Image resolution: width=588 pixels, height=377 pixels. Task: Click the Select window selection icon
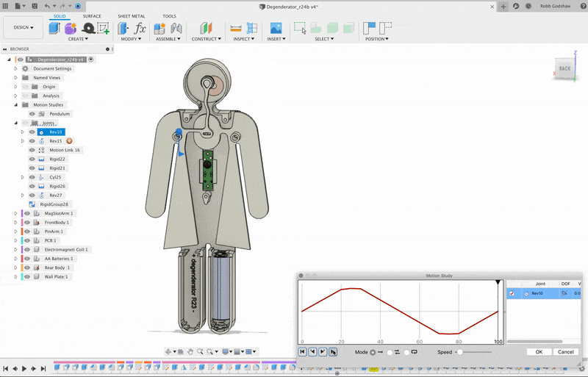[299, 28]
